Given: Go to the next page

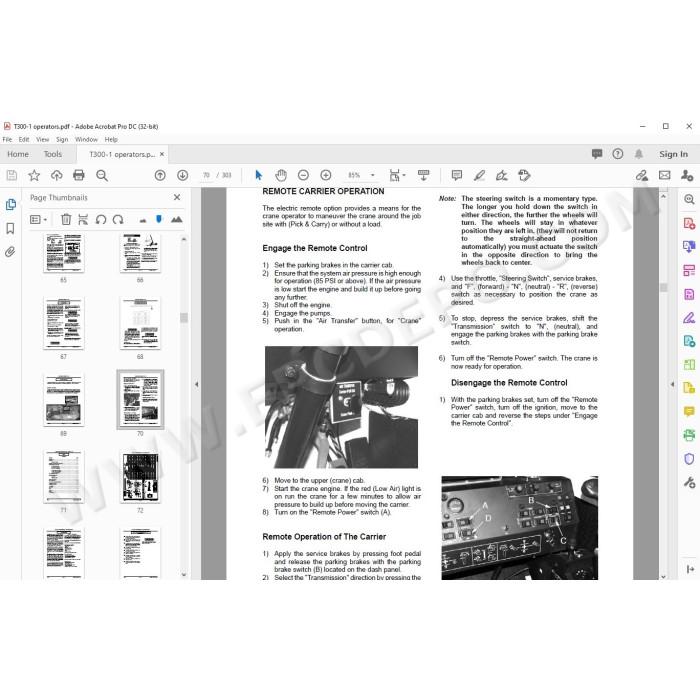Looking at the screenshot, I should pos(182,175).
